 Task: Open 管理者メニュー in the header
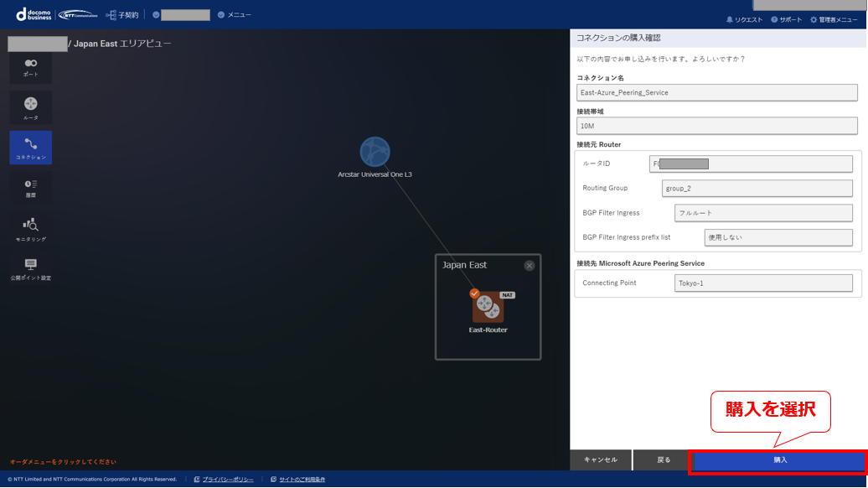[x=834, y=19]
